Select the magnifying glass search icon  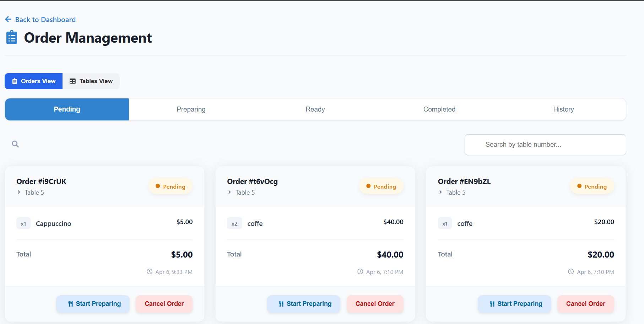click(15, 144)
